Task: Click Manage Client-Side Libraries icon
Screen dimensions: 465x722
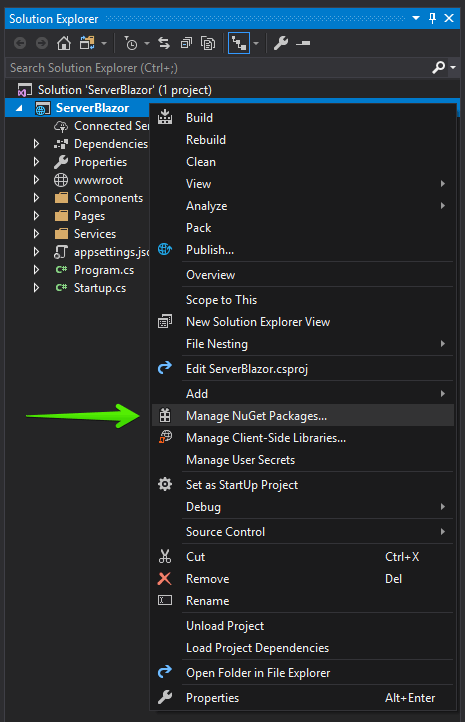Action: click(x=165, y=437)
